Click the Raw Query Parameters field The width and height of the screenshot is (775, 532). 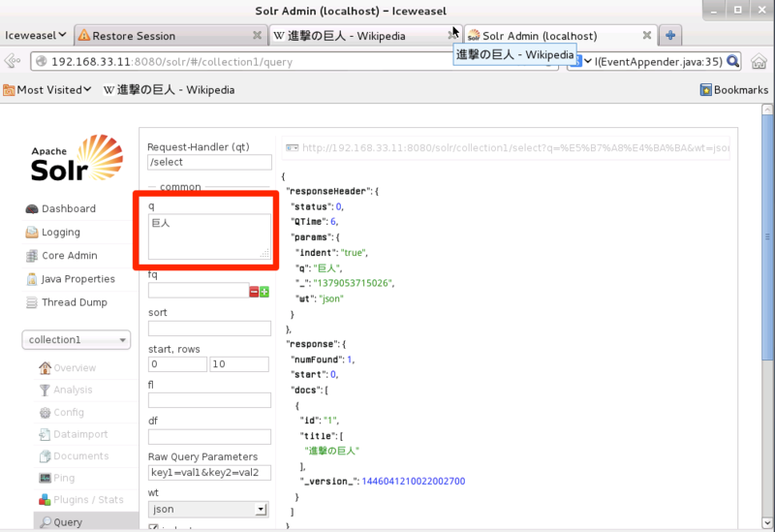[x=209, y=473]
